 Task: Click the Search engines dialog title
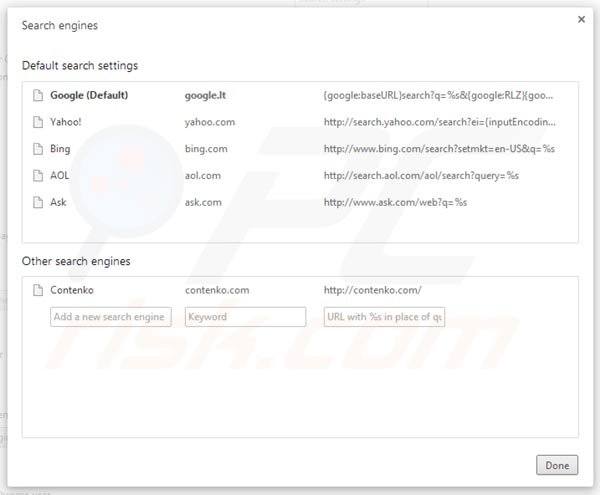tap(60, 26)
